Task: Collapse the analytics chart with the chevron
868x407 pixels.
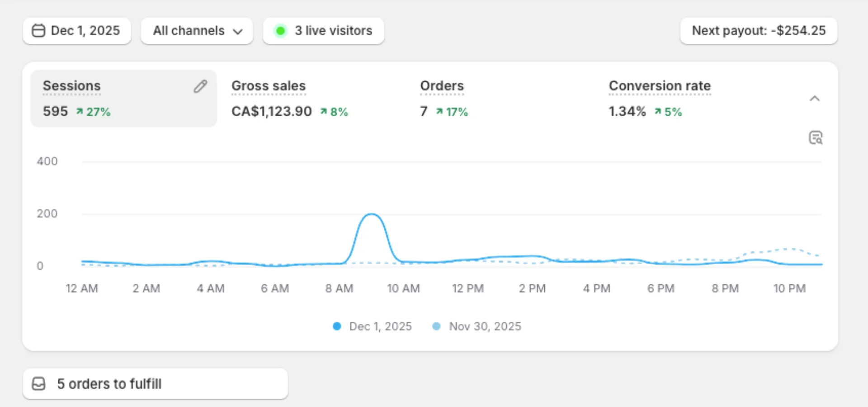Action: pyautogui.click(x=815, y=98)
